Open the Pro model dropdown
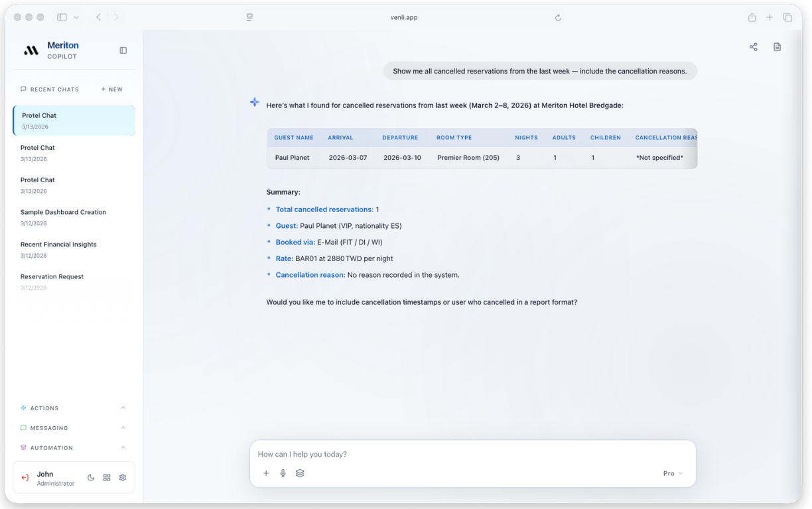Image resolution: width=812 pixels, height=509 pixels. point(673,473)
